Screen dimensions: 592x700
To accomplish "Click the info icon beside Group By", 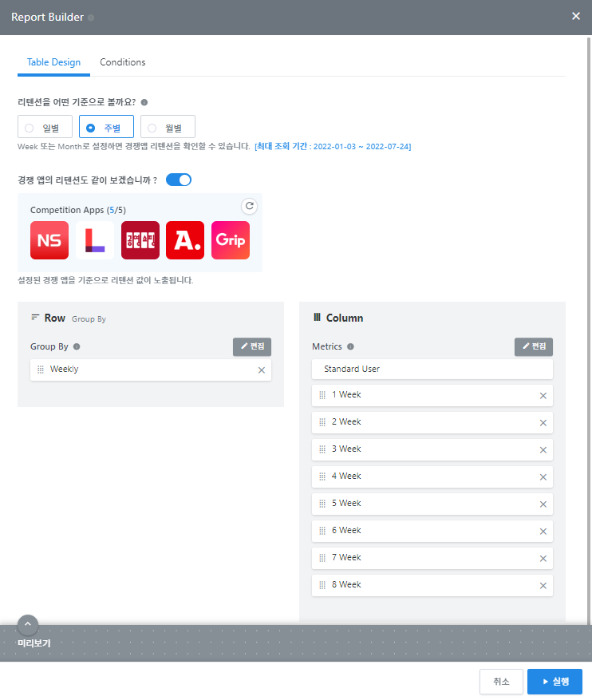I will tap(77, 347).
